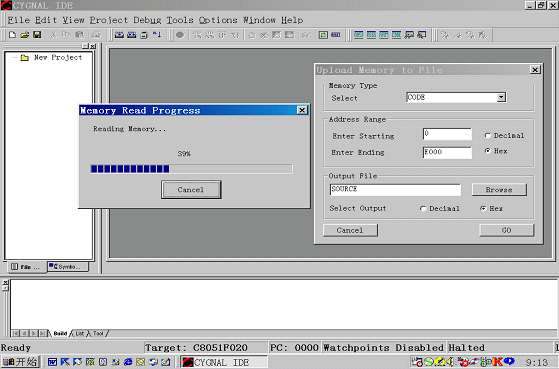Click the Enter Ending address field
Screen dimensions: 559x369
pos(447,152)
